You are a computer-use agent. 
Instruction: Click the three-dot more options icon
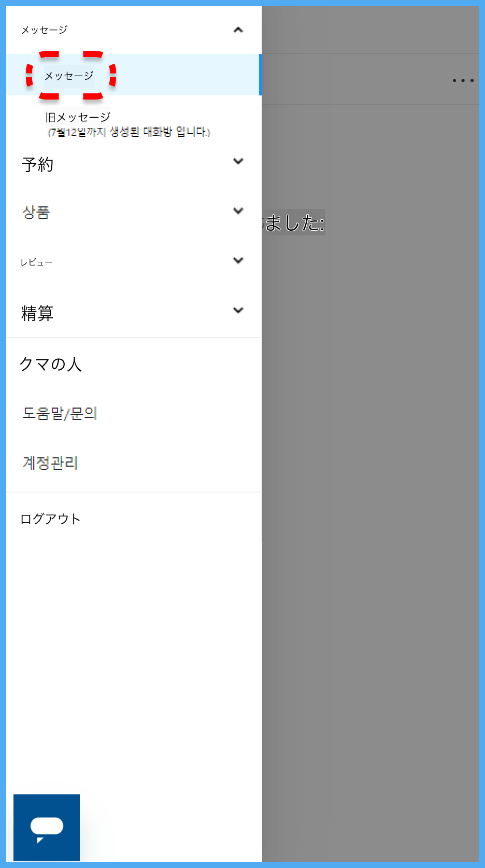pyautogui.click(x=463, y=80)
